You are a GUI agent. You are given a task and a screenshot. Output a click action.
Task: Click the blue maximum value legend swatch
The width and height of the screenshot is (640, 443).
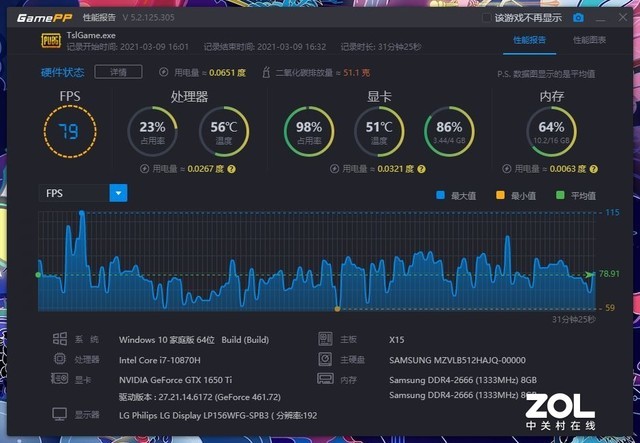click(x=440, y=195)
